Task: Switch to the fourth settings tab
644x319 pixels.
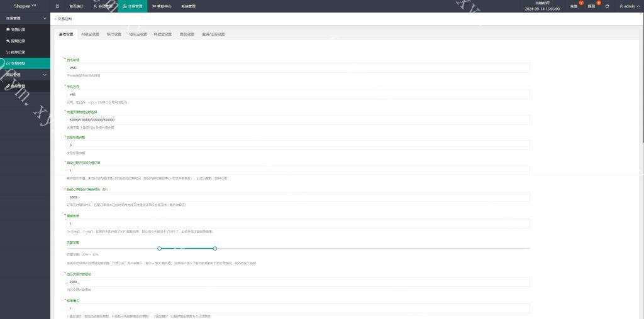Action: point(138,35)
